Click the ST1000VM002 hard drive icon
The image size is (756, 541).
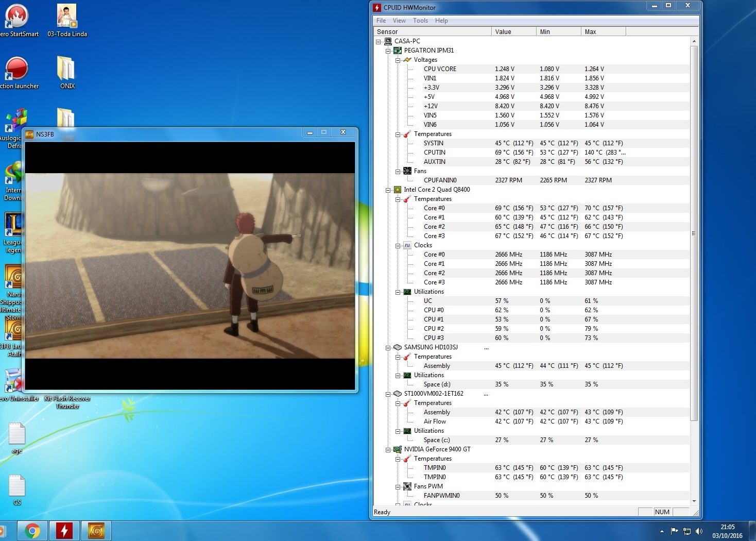point(398,394)
